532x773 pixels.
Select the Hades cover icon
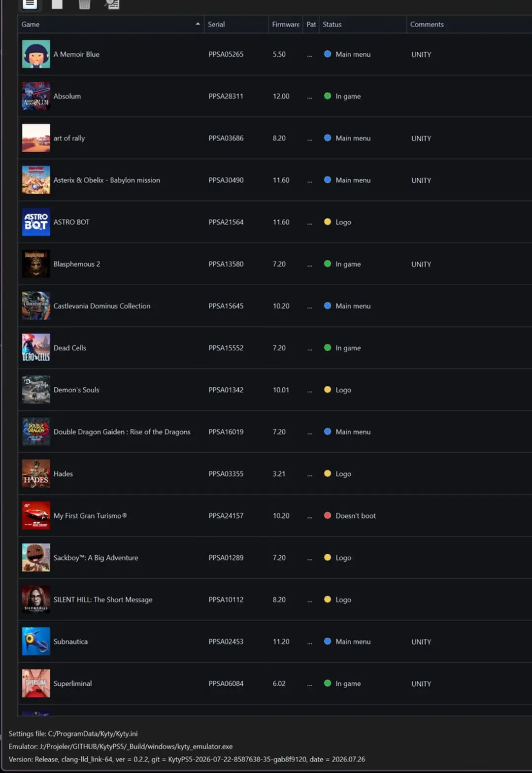pos(36,473)
